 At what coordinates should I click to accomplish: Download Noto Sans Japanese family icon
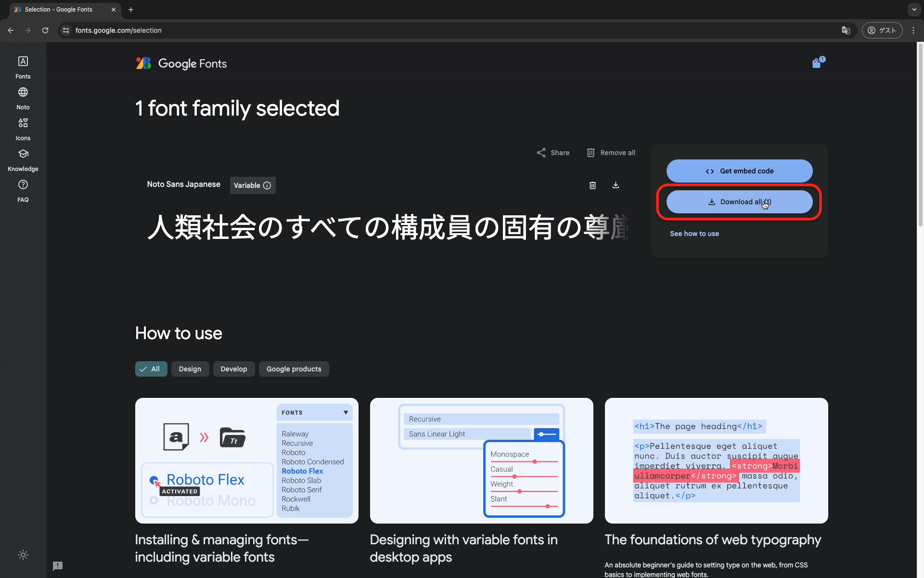[x=616, y=185]
